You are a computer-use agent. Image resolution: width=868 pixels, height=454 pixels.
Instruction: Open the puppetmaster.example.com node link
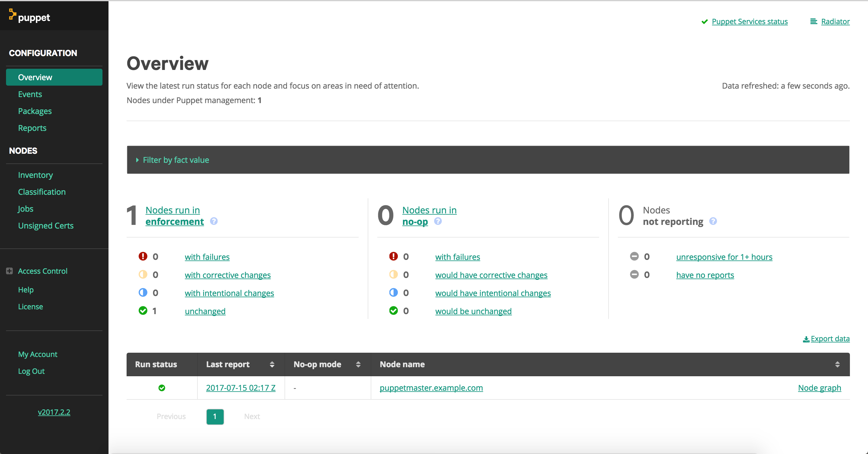[x=431, y=388]
